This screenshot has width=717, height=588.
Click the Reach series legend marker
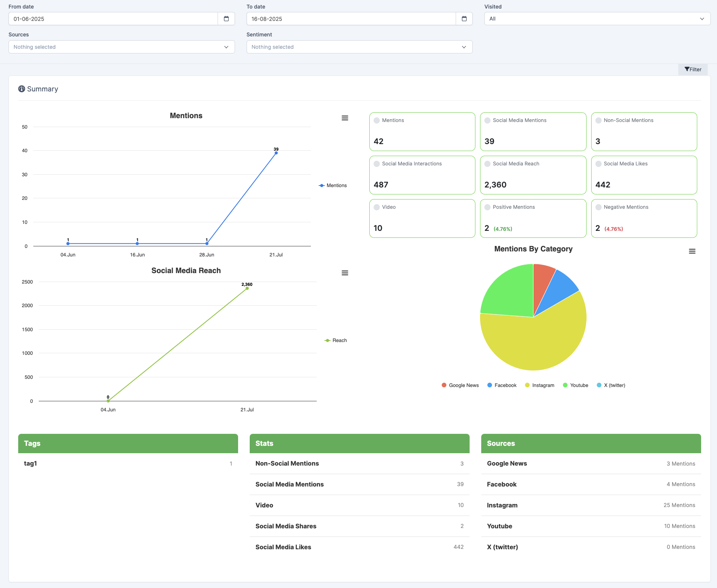[x=328, y=340]
